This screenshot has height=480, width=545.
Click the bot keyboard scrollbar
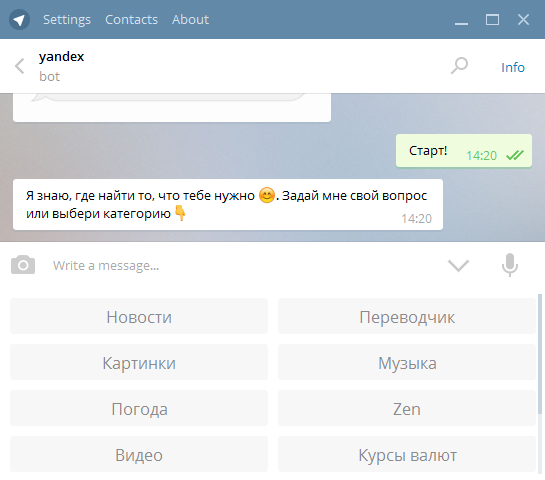coord(540,354)
